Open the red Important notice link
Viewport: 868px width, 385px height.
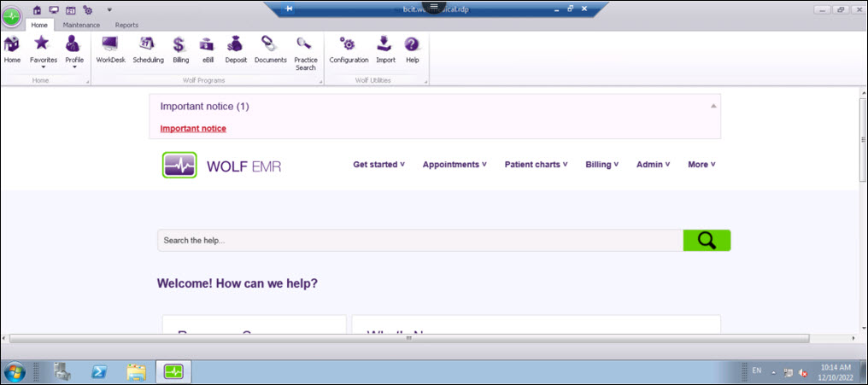[193, 128]
